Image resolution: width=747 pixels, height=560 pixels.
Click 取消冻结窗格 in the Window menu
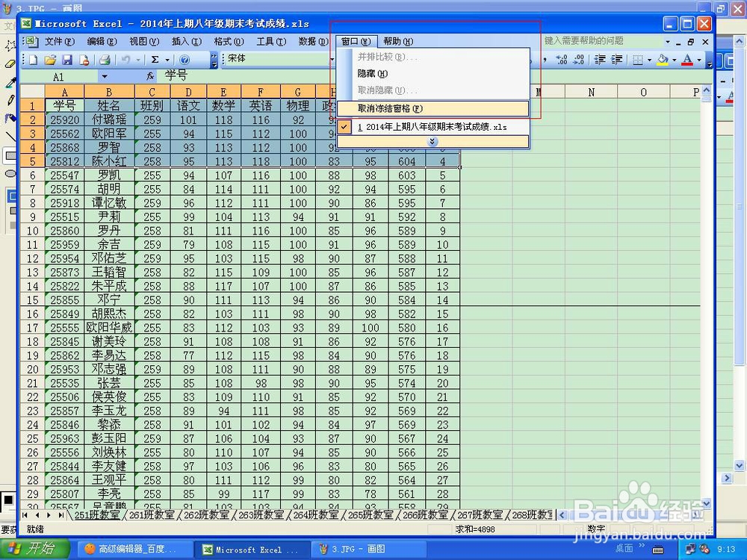pyautogui.click(x=433, y=108)
